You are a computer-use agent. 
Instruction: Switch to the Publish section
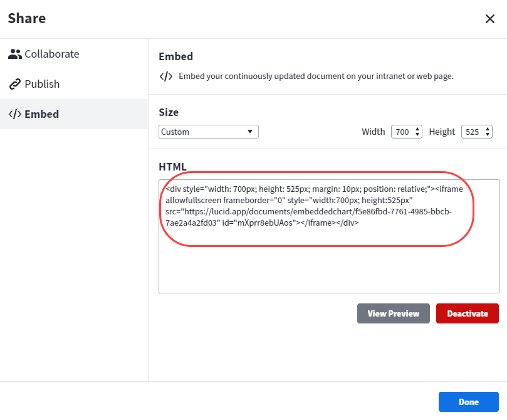(x=43, y=84)
